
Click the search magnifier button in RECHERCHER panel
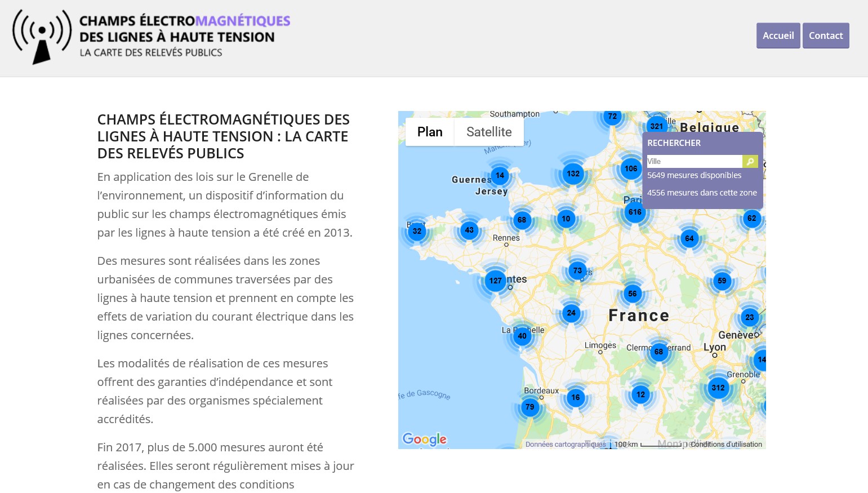pos(750,161)
